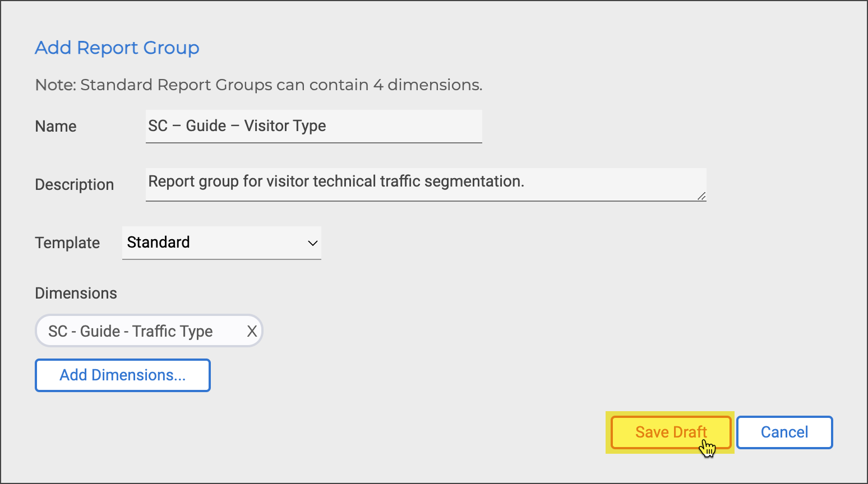
Task: Save the report group as draft
Action: pyautogui.click(x=671, y=432)
